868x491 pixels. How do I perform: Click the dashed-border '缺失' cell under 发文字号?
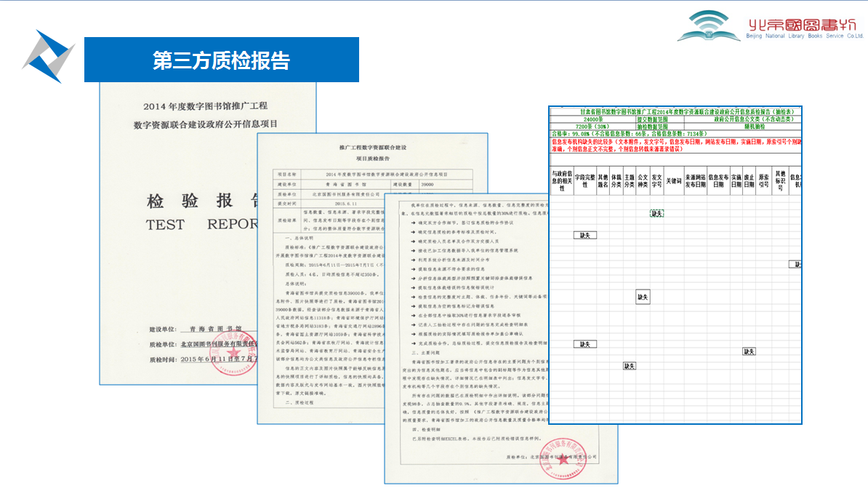tap(656, 213)
